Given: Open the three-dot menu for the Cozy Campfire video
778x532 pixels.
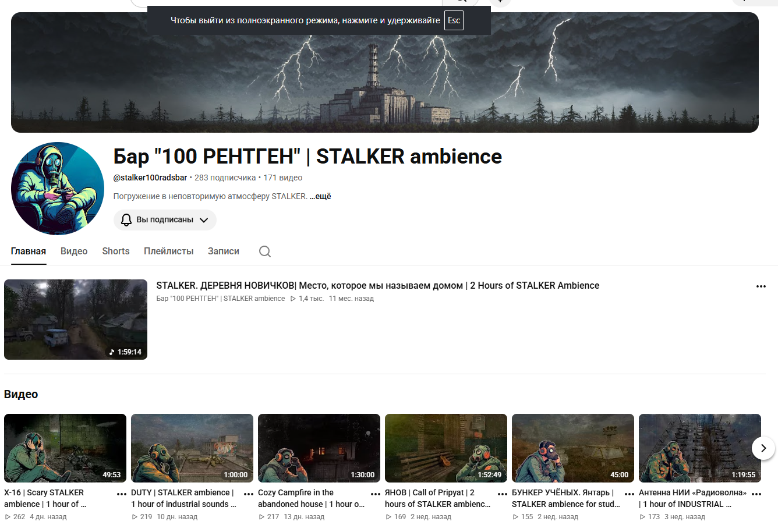Looking at the screenshot, I should point(376,494).
